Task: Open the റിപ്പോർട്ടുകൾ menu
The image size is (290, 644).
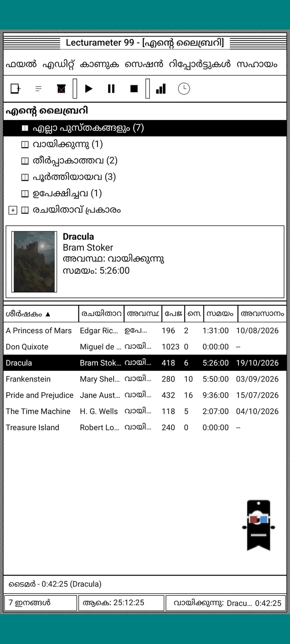Action: tap(200, 64)
